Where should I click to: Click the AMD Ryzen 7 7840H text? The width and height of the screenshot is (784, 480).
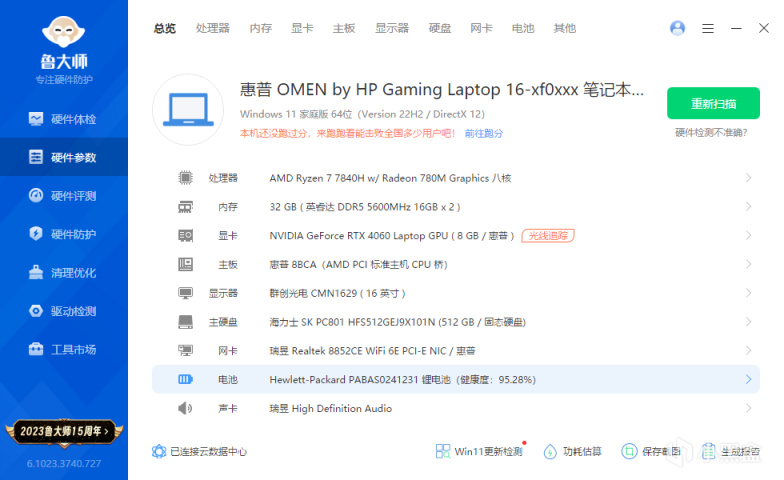click(x=390, y=178)
